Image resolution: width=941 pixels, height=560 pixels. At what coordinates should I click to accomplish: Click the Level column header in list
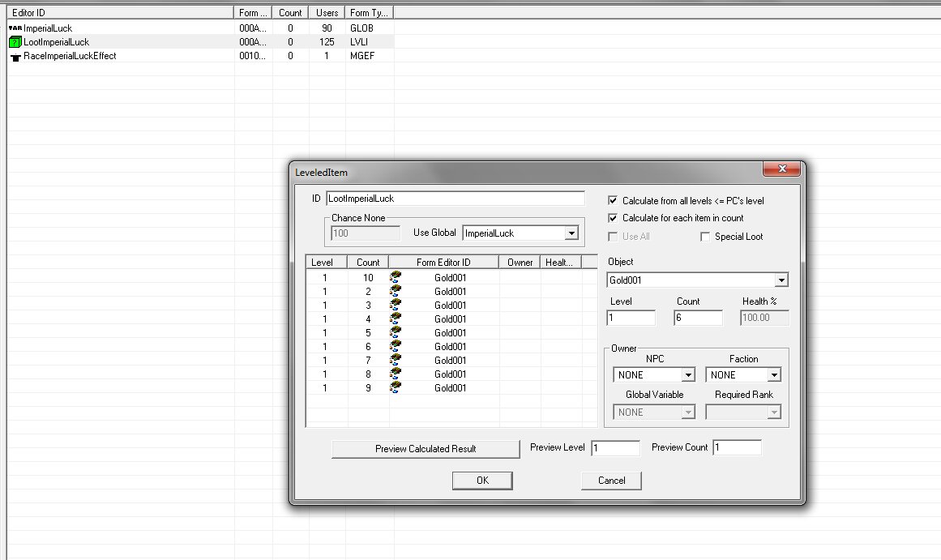[x=327, y=263]
